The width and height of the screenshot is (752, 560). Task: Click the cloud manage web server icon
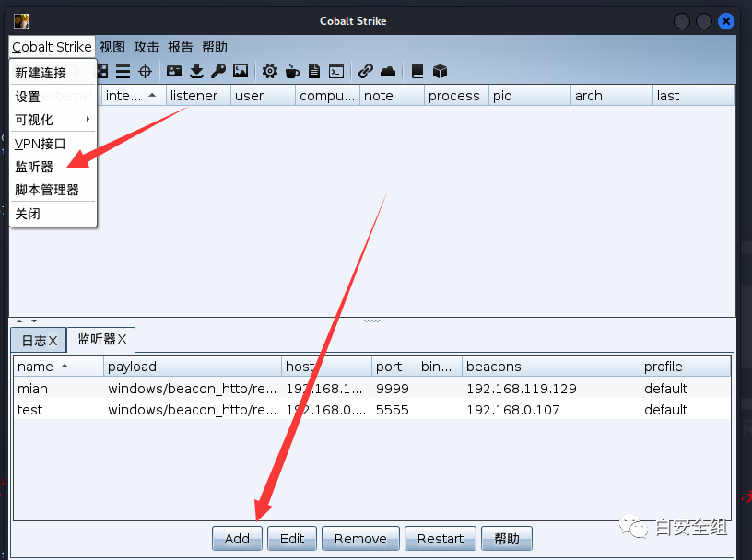388,72
